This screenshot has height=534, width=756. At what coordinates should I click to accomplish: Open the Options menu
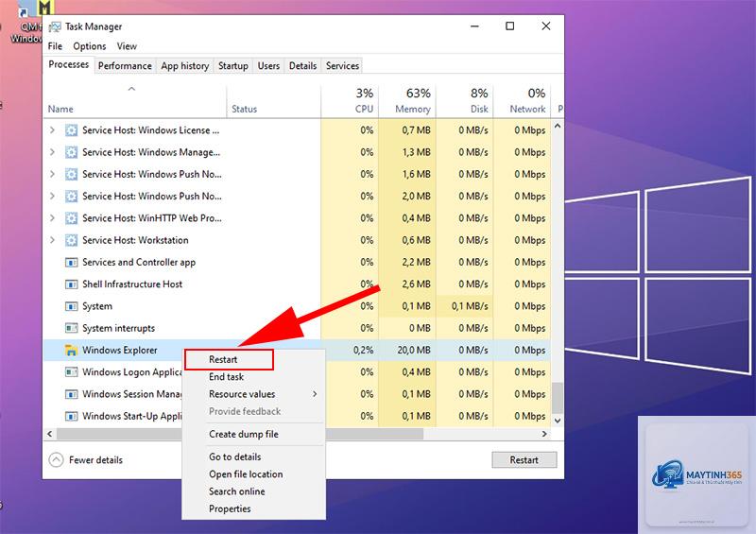tap(90, 46)
